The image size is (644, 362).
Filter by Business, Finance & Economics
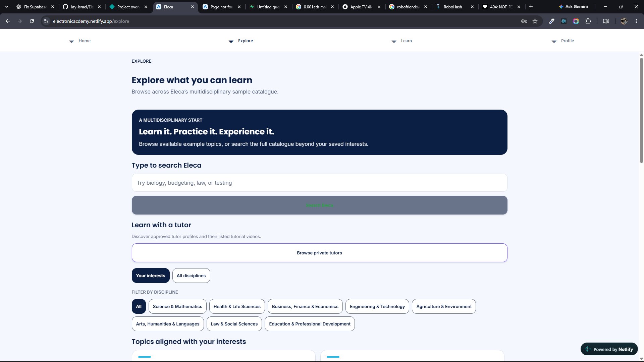pos(305,306)
